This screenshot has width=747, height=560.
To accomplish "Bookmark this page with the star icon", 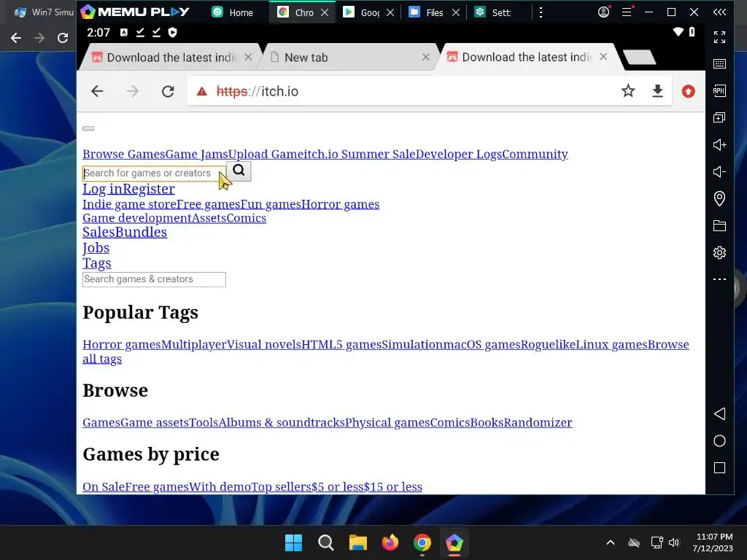I will pos(628,91).
